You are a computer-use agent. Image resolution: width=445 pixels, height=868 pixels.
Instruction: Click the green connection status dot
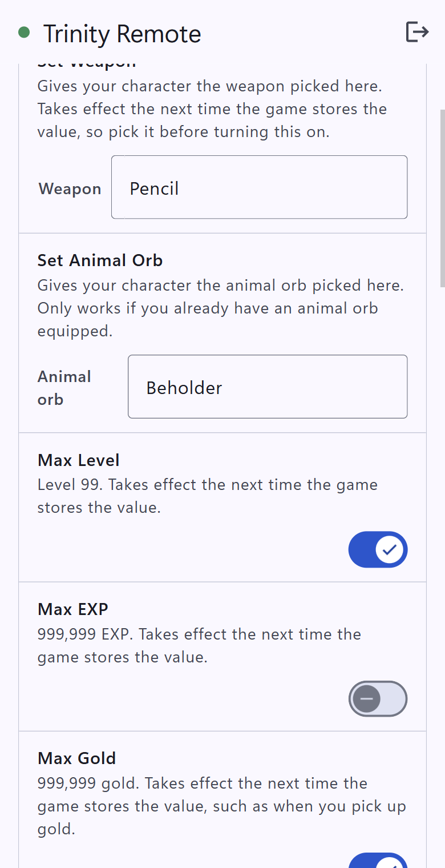(x=24, y=33)
